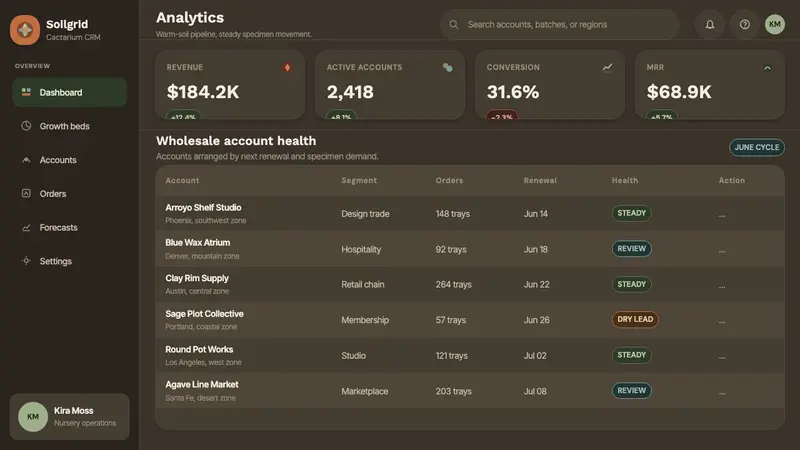Open action menu for Arroyo Shelf Studio
Screen dimensions: 800x450
[722, 215]
